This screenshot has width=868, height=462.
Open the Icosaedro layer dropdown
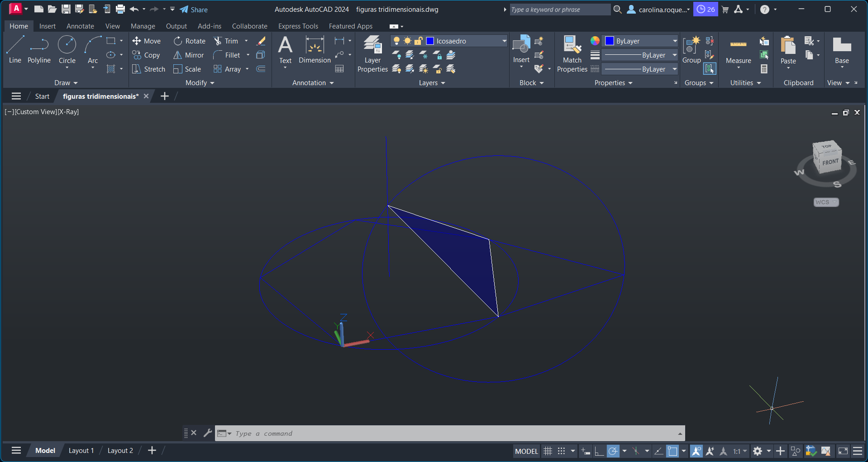504,41
